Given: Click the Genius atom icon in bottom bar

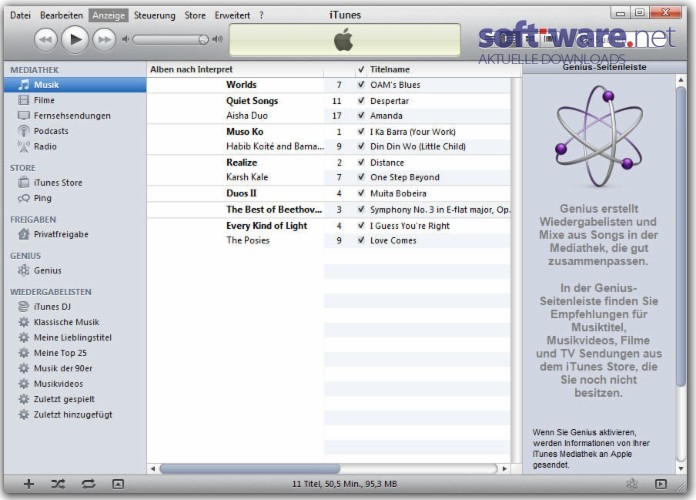Looking at the screenshot, I should [x=632, y=484].
